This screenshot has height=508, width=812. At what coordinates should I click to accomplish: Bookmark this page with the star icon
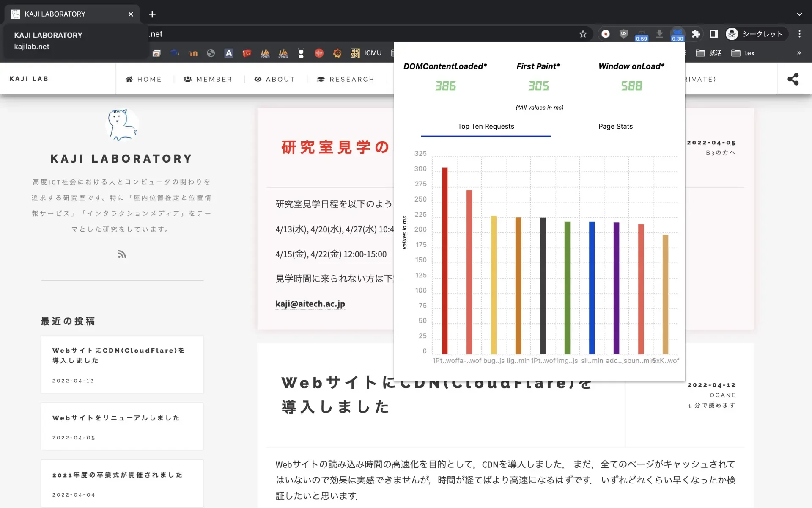pos(583,34)
